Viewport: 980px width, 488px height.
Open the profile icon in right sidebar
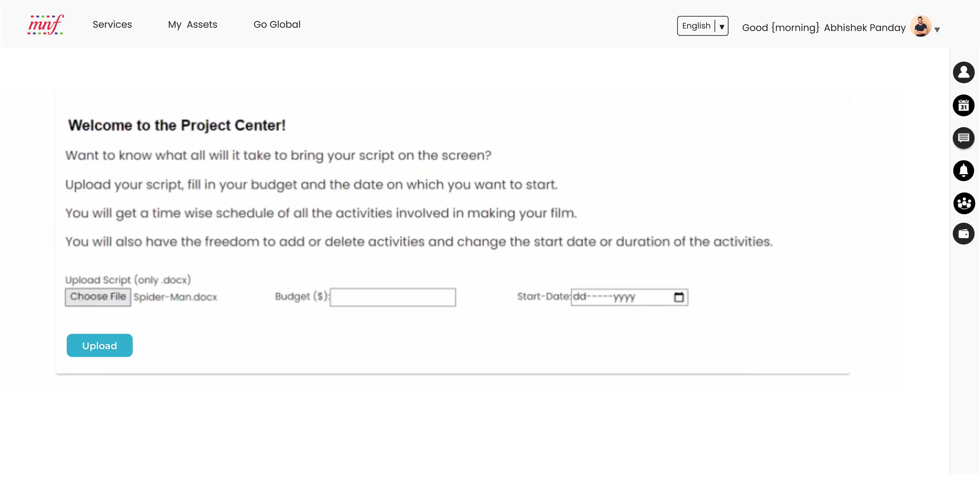963,72
